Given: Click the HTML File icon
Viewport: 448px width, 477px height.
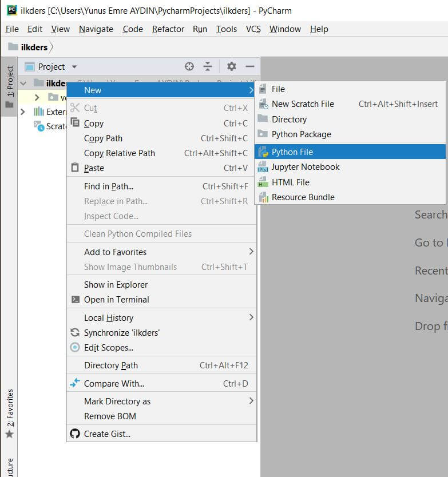Looking at the screenshot, I should pos(263,182).
